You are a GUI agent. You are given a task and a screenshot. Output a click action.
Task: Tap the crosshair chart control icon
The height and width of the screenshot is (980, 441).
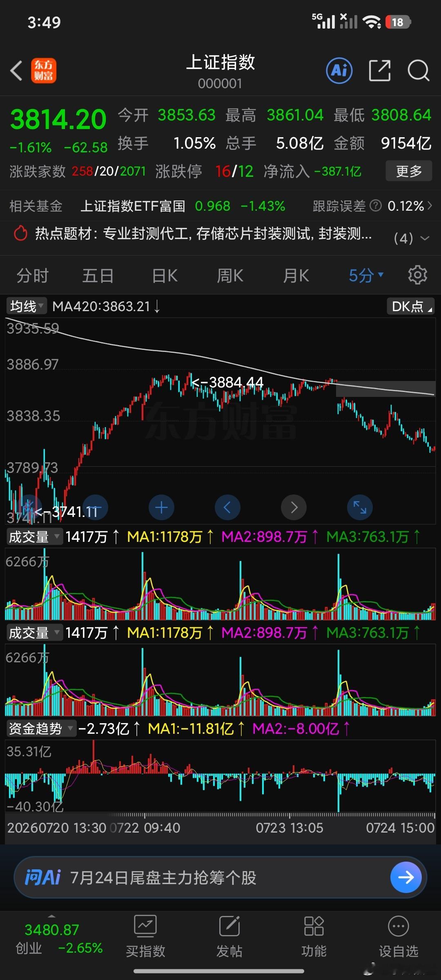[x=29, y=507]
